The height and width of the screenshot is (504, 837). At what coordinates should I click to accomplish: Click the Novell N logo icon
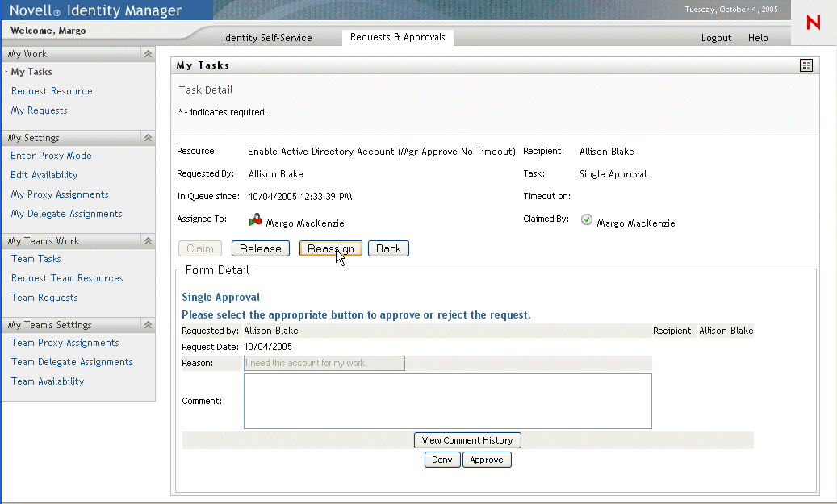[813, 23]
